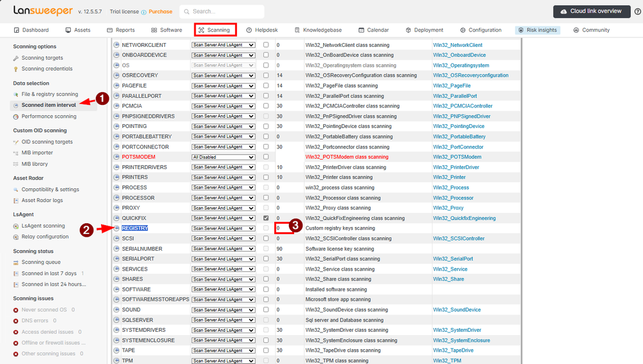
Task: Click the Cloud link overview button
Action: pyautogui.click(x=592, y=12)
